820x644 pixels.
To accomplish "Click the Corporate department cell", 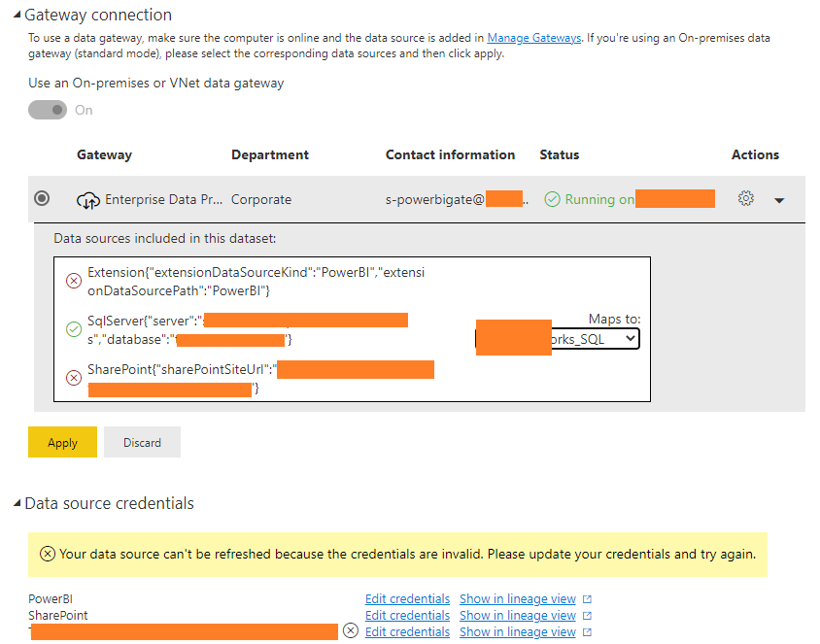I will coord(261,200).
